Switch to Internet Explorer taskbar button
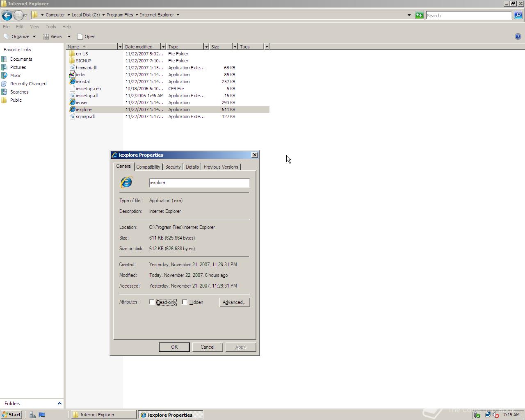 (103, 415)
